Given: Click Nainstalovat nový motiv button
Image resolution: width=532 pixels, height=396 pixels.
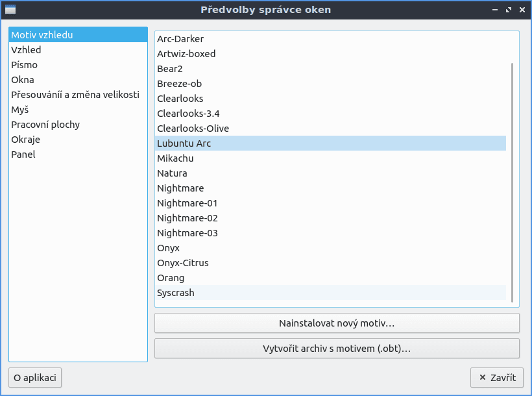Looking at the screenshot, I should 337,323.
